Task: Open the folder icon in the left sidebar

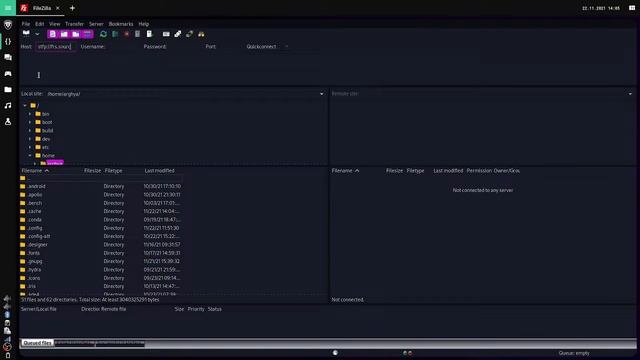Action: coord(8,89)
